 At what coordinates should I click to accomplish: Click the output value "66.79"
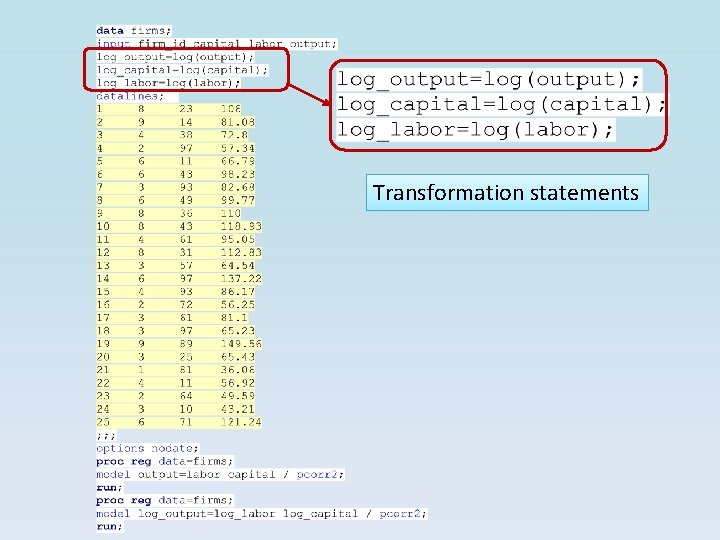coord(237,161)
